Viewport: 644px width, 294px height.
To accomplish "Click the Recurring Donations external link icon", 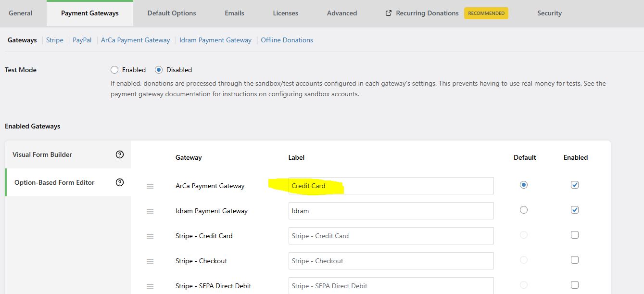I will click(x=389, y=13).
